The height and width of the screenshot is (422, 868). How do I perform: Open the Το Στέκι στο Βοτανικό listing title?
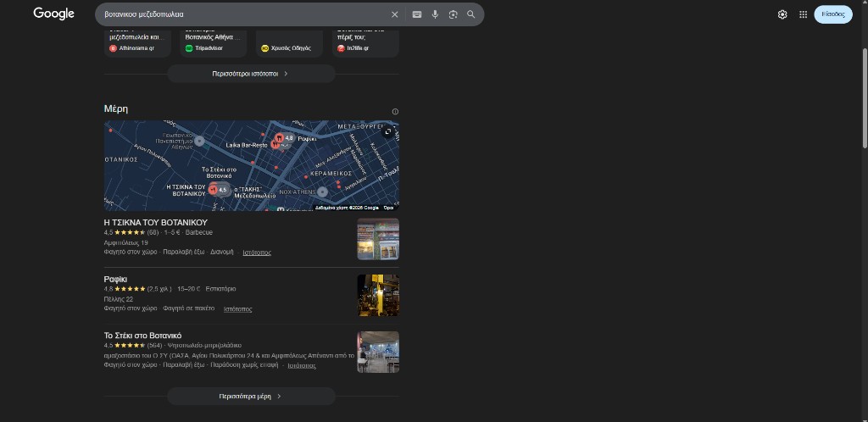(x=142, y=336)
